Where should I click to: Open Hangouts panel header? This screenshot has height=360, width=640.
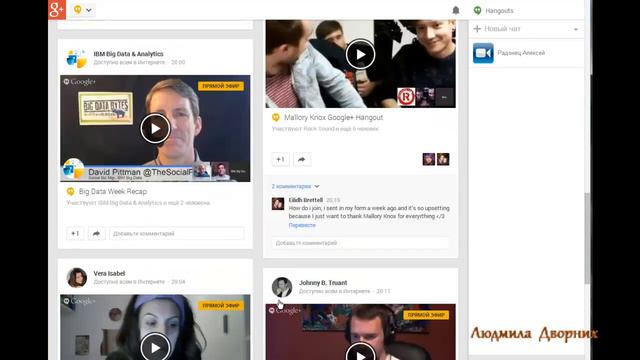(x=494, y=11)
